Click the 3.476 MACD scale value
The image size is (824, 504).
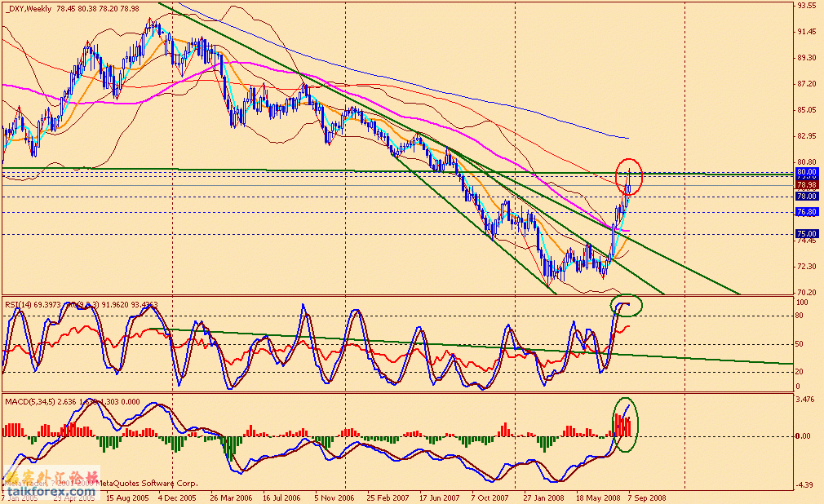click(x=805, y=400)
